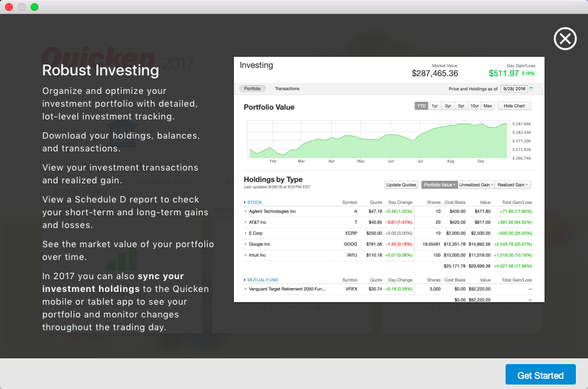Expand the E Corp row
Viewport: 588px width, 389px height.
point(245,233)
